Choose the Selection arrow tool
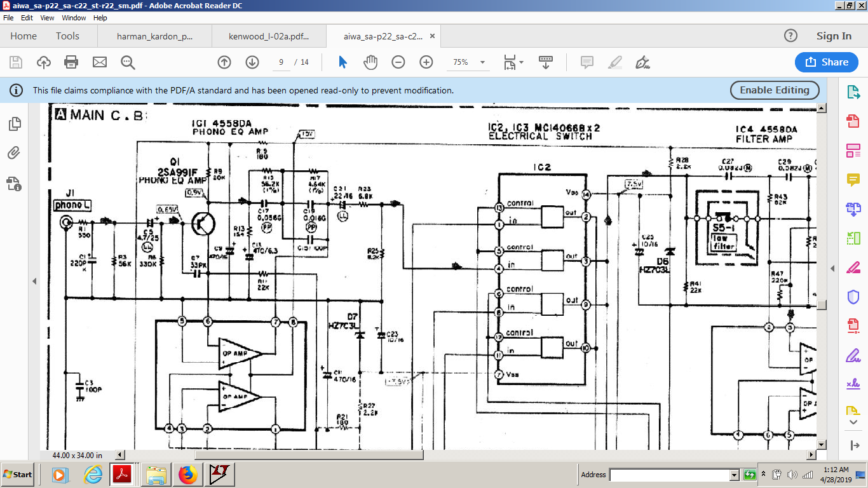The height and width of the screenshot is (488, 868). point(342,62)
